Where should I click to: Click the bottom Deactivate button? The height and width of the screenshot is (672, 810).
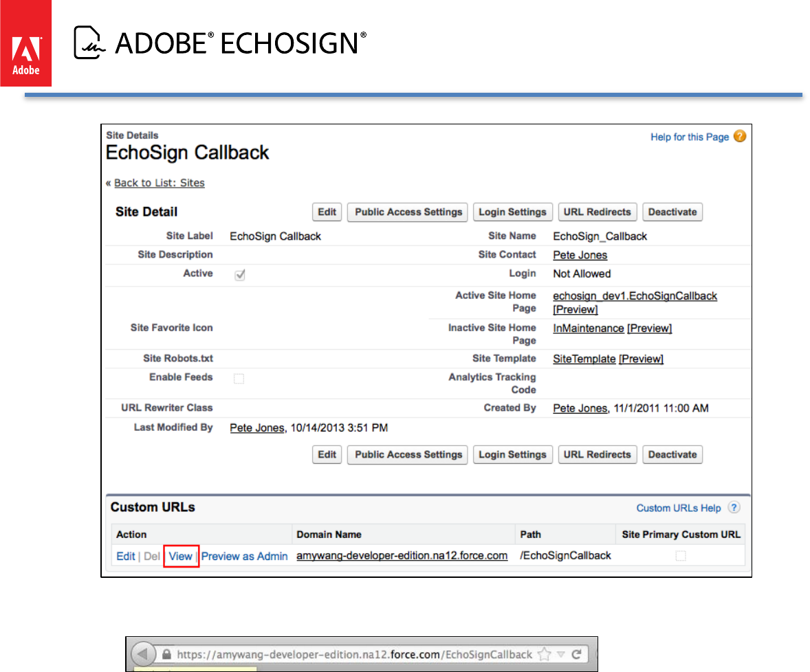point(672,455)
